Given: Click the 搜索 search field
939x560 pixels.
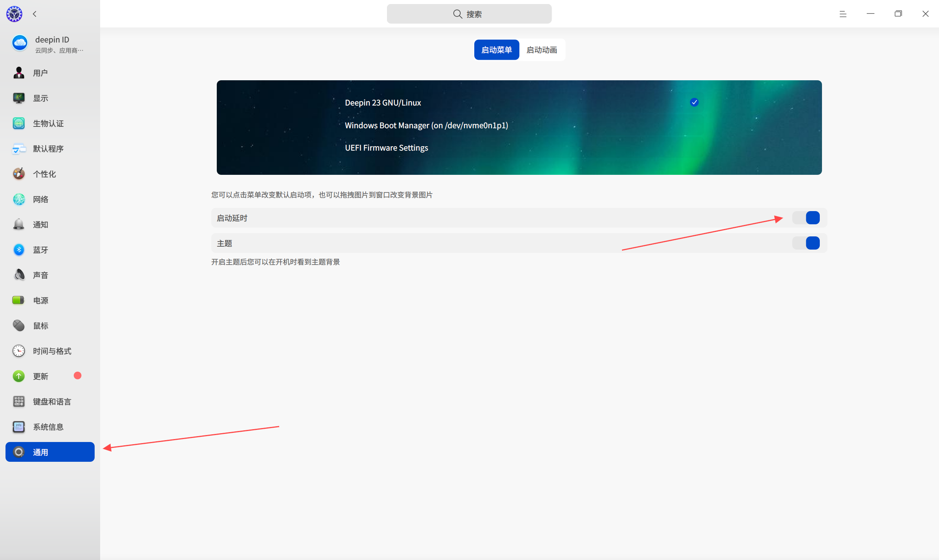Looking at the screenshot, I should 469,14.
